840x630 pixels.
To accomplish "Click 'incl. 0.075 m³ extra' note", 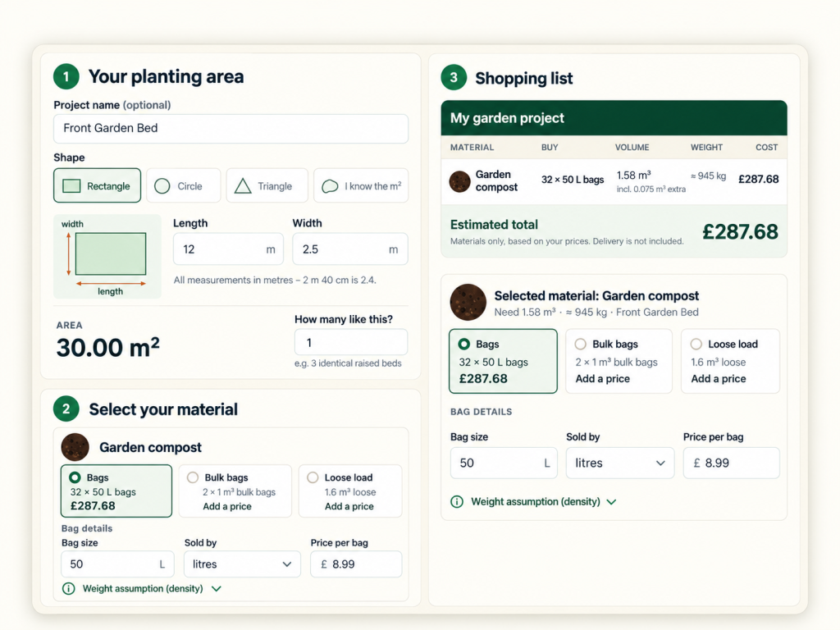I will coord(651,189).
